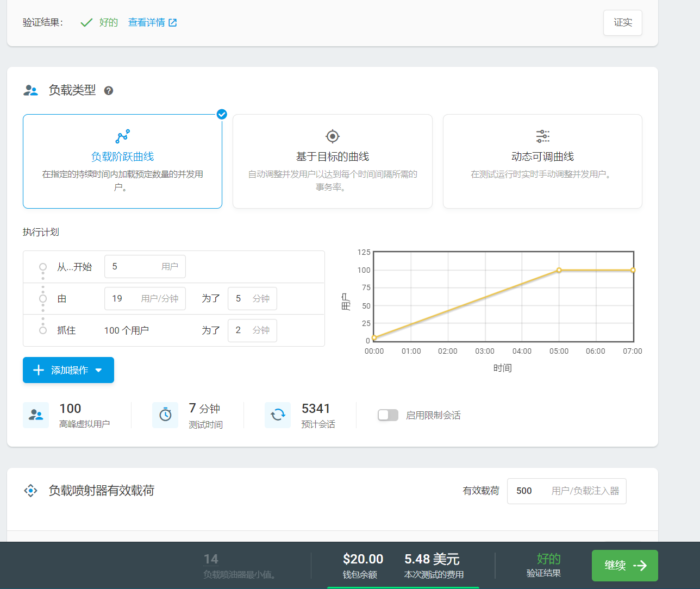Click the blue selected checkmark badge on 负载阶跃曲线 card
This screenshot has height=589, width=700.
[x=222, y=114]
